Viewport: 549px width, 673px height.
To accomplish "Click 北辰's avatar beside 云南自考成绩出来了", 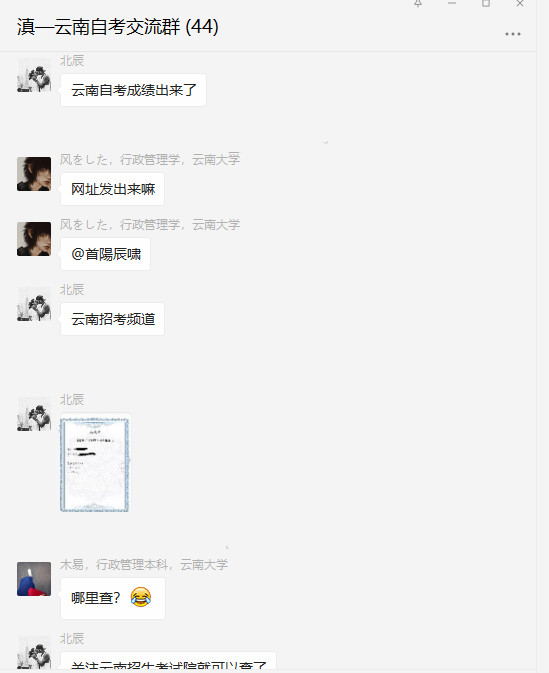I will [x=34, y=75].
